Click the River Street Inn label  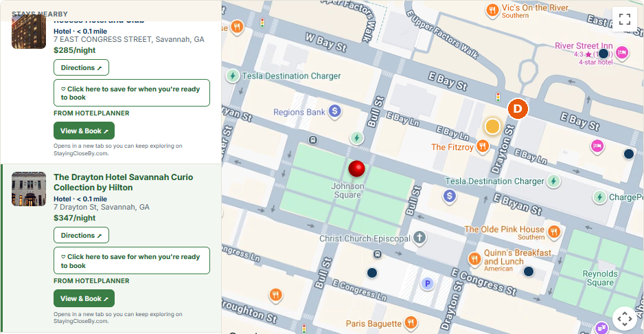[584, 45]
